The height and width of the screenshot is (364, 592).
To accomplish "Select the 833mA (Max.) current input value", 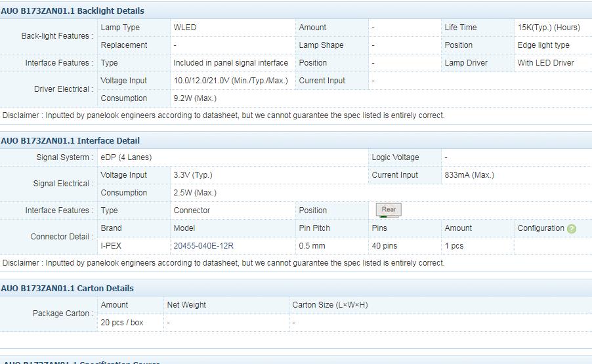I will (469, 175).
